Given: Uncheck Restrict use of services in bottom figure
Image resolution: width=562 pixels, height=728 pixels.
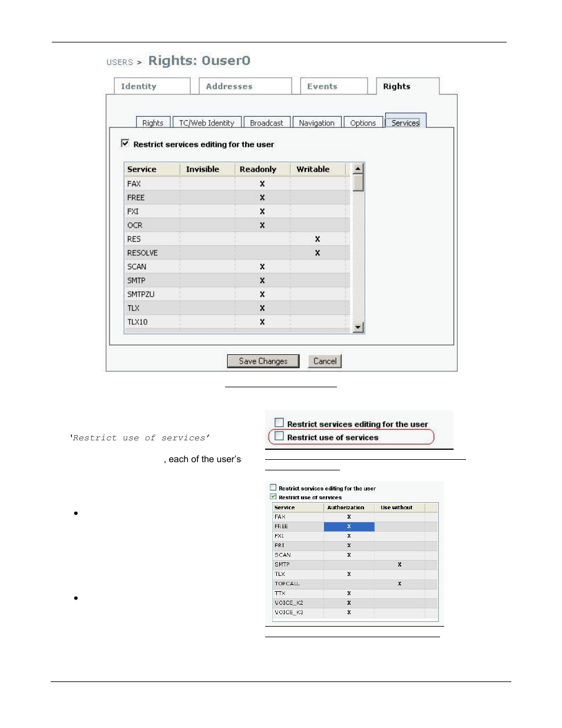Looking at the screenshot, I should point(273,496).
